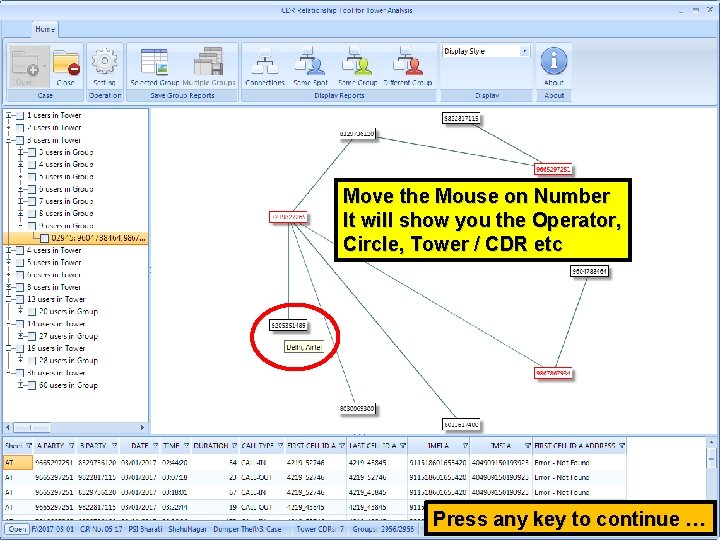
Task: Click the TIME column filter icon
Action: (x=186, y=446)
